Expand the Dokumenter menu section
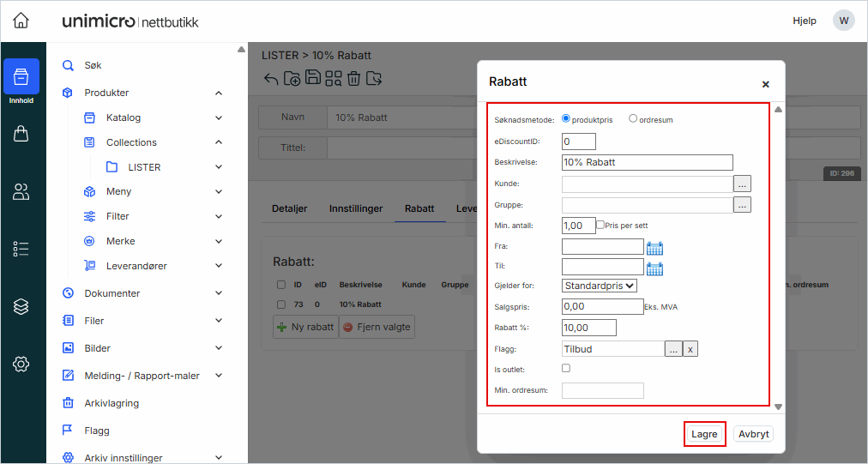 (x=218, y=293)
